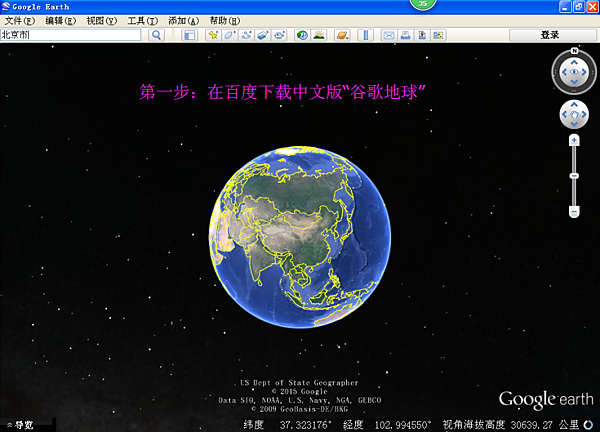
Task: Look right with the eye joystick
Action: [584, 72]
